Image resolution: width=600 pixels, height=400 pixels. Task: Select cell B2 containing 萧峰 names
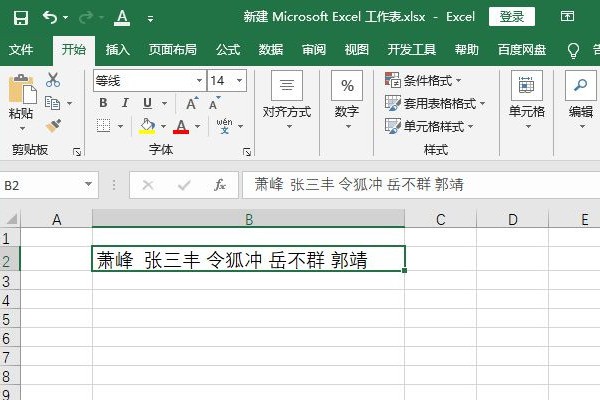click(x=248, y=260)
